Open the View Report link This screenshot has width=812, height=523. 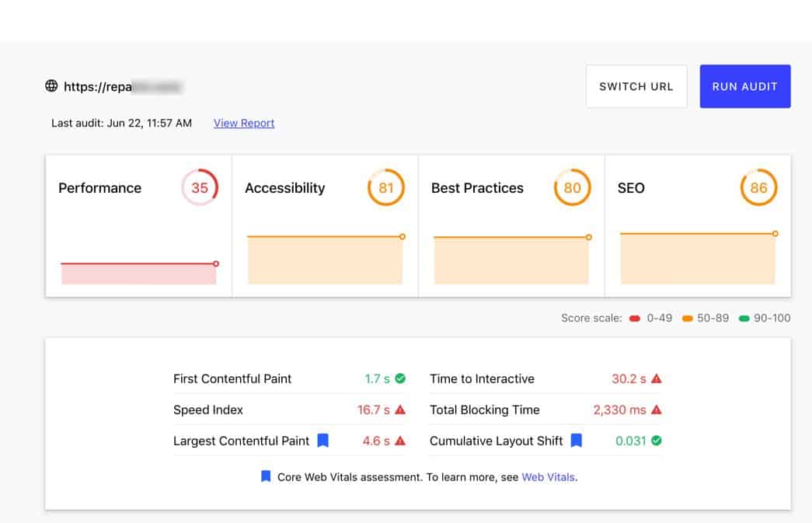click(x=244, y=124)
